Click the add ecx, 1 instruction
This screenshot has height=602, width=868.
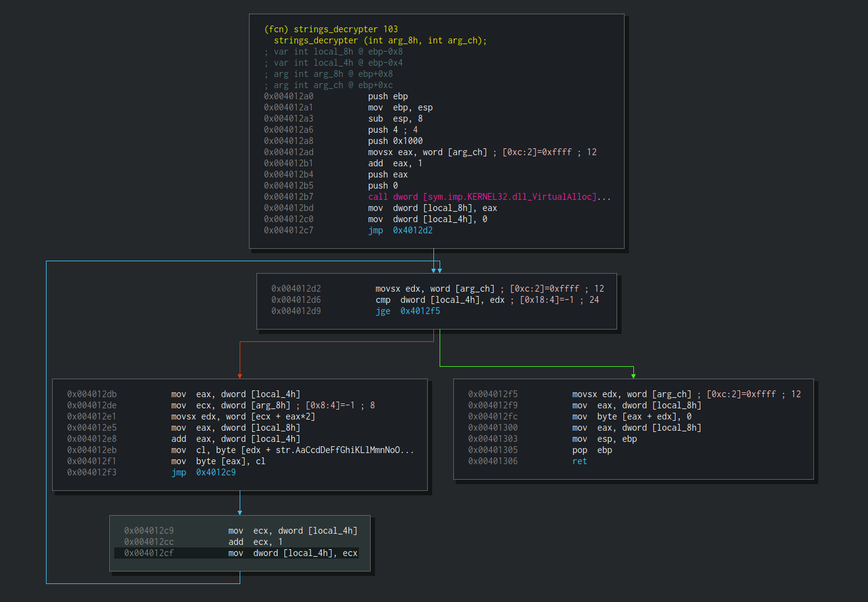tap(255, 542)
